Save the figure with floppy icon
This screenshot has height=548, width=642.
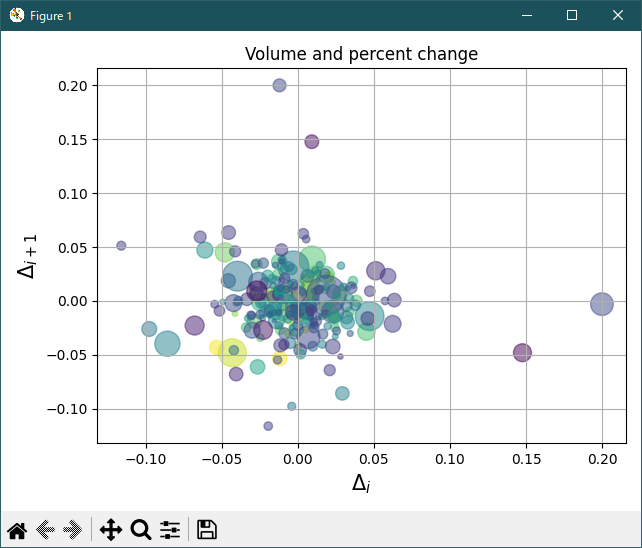click(207, 530)
